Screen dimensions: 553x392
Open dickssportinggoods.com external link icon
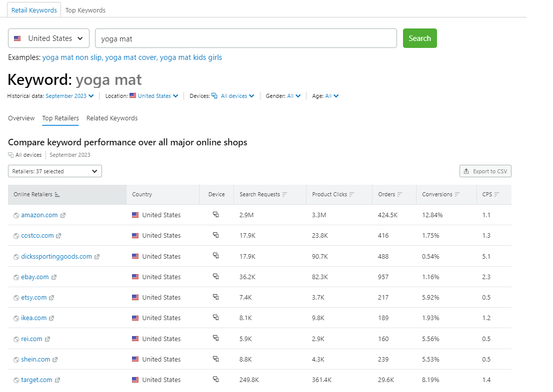point(97,257)
